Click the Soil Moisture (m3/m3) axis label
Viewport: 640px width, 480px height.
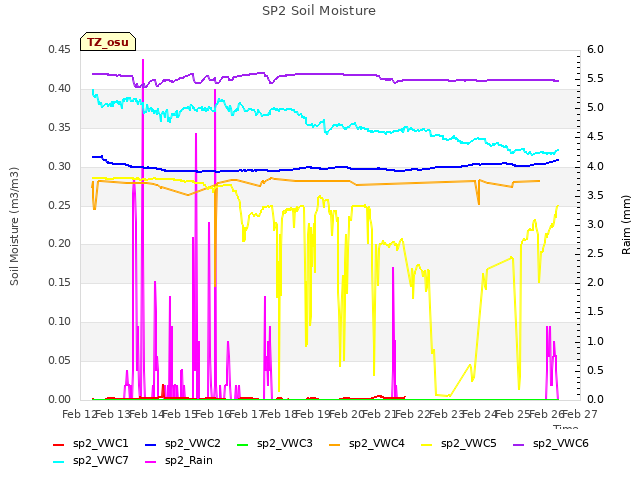pyautogui.click(x=14, y=226)
